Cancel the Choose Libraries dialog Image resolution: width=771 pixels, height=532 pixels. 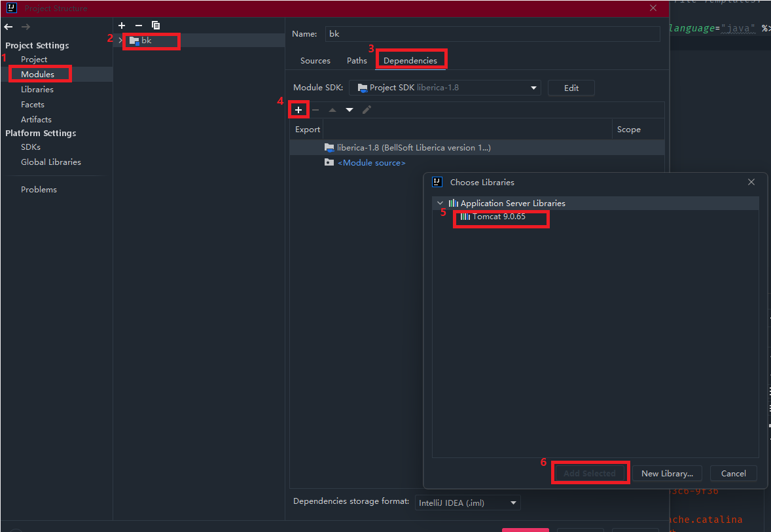(734, 473)
